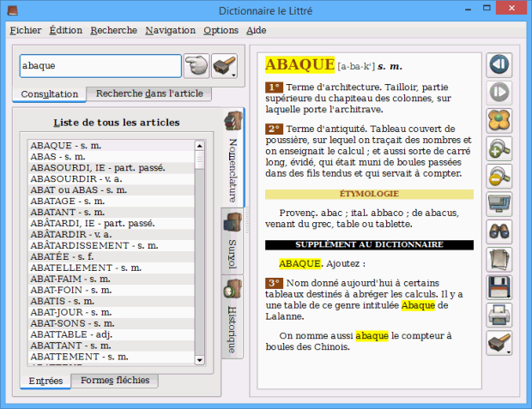The width and height of the screenshot is (532, 409).
Task: Select ABATANT - s. m. entry
Action: pyautogui.click(x=112, y=213)
